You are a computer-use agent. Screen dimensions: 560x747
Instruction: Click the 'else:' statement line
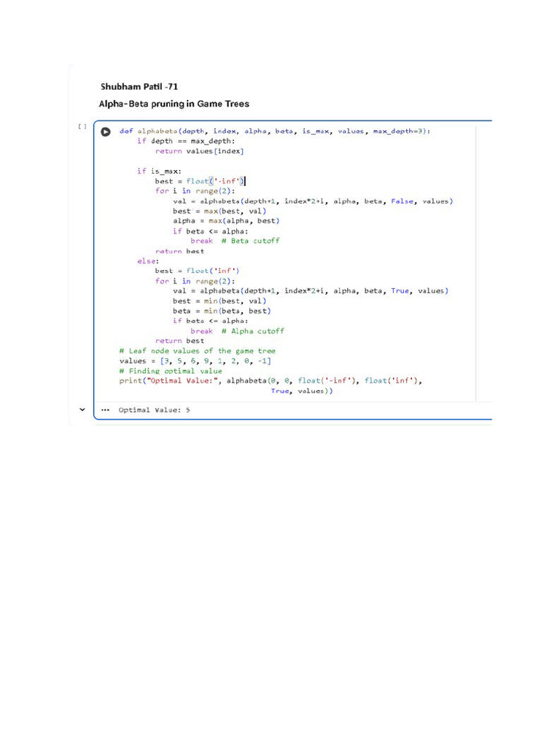point(148,261)
